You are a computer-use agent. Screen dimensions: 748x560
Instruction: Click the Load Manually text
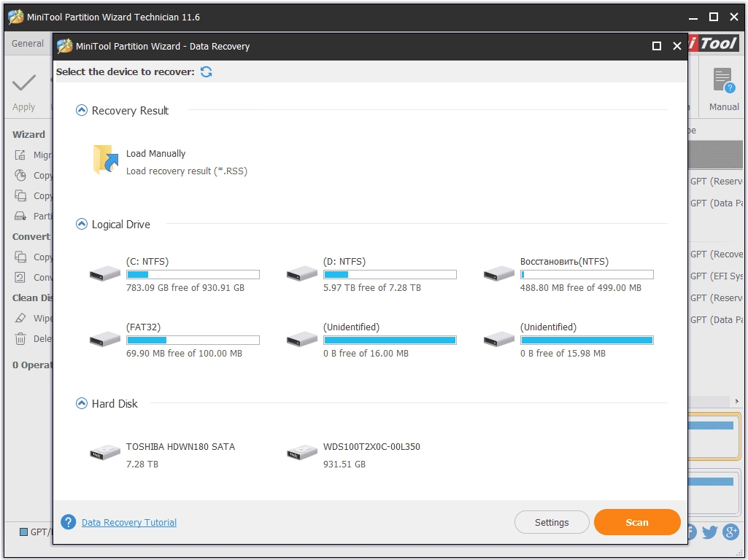click(155, 153)
